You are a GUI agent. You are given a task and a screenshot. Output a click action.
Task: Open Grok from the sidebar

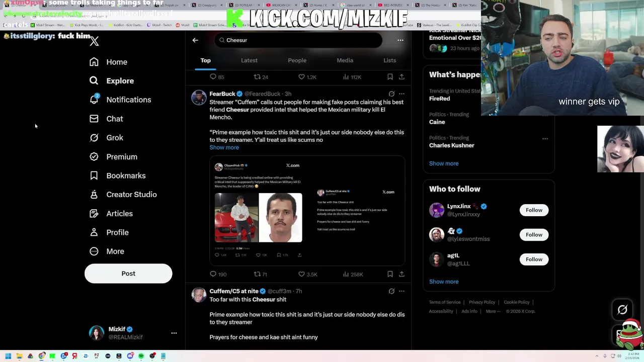pyautogui.click(x=106, y=138)
